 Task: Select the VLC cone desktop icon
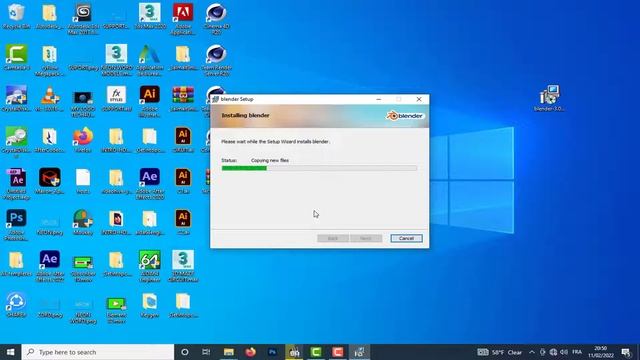click(x=50, y=99)
